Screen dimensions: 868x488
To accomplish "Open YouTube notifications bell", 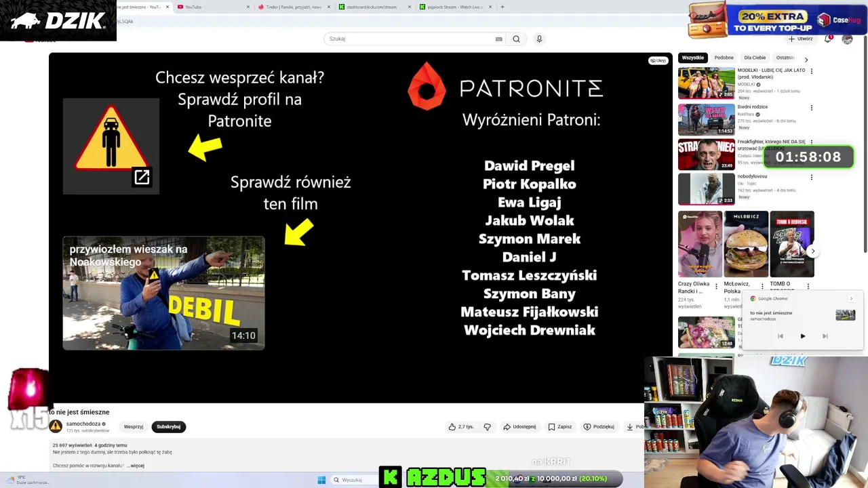I will tap(828, 39).
